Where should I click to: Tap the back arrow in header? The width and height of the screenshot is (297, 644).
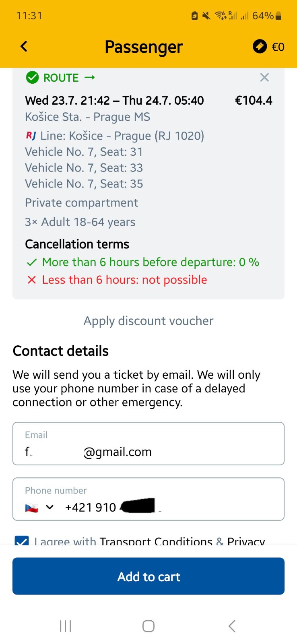[x=24, y=47]
